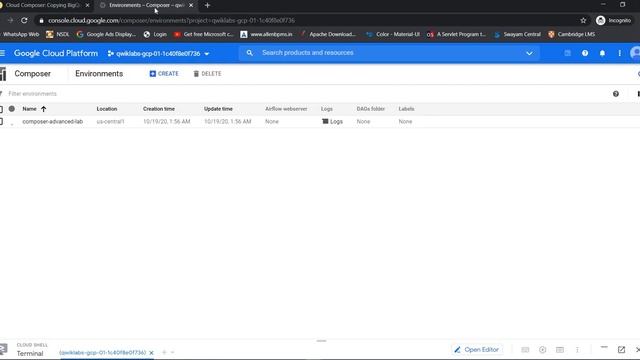The width and height of the screenshot is (640, 360).
Task: Click the Filter environments field
Action: tap(33, 94)
